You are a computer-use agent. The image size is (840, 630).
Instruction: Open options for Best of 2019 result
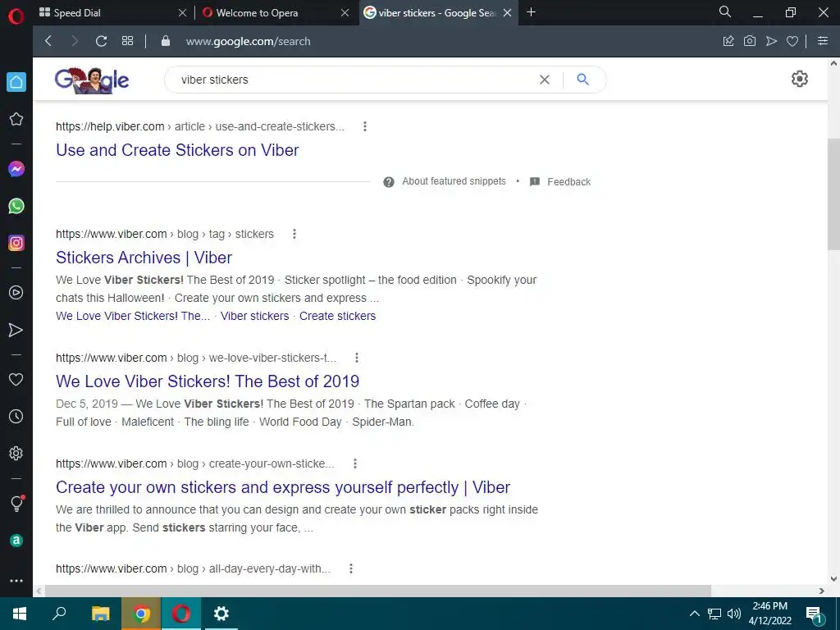point(357,358)
